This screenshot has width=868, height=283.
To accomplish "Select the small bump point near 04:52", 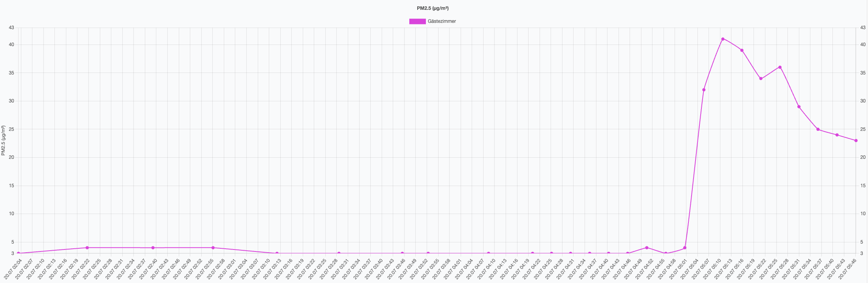I will pos(647,248).
